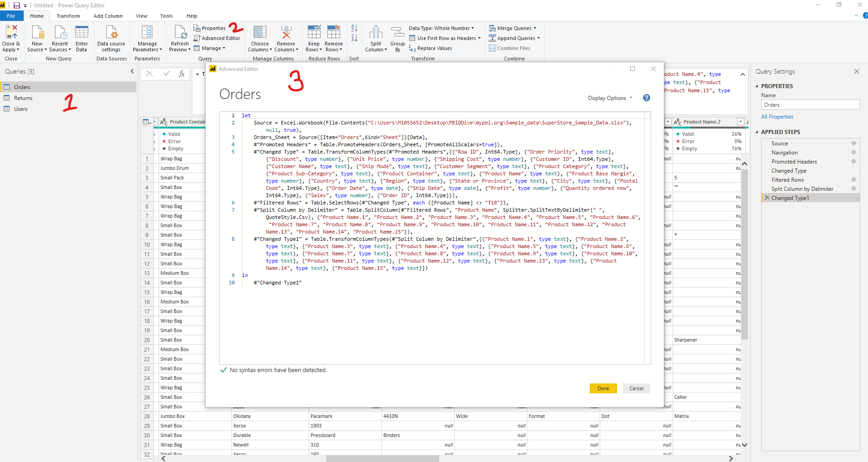Close the Query Settings pane
The image size is (868, 462).
[857, 71]
